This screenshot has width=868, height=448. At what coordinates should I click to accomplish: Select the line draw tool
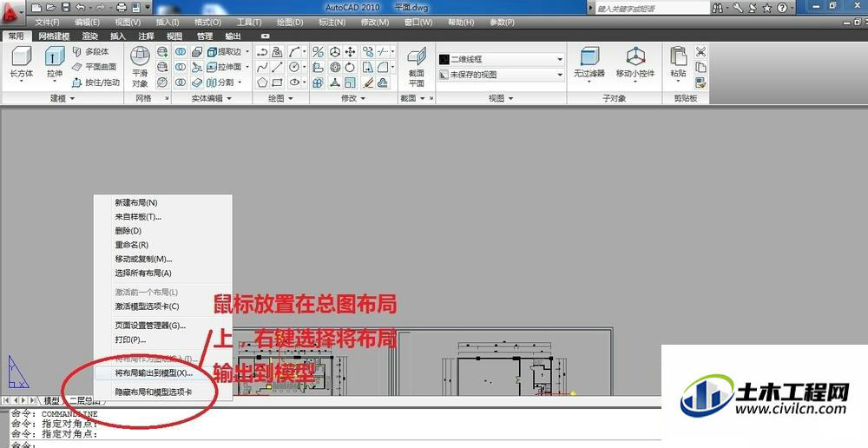pyautogui.click(x=278, y=67)
